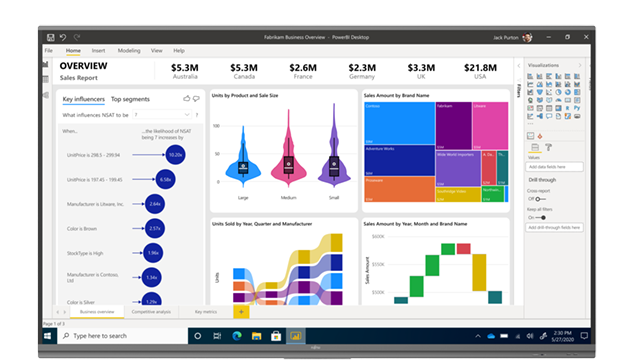Undo the last action
This screenshot has height=360, width=640.
pyautogui.click(x=63, y=38)
